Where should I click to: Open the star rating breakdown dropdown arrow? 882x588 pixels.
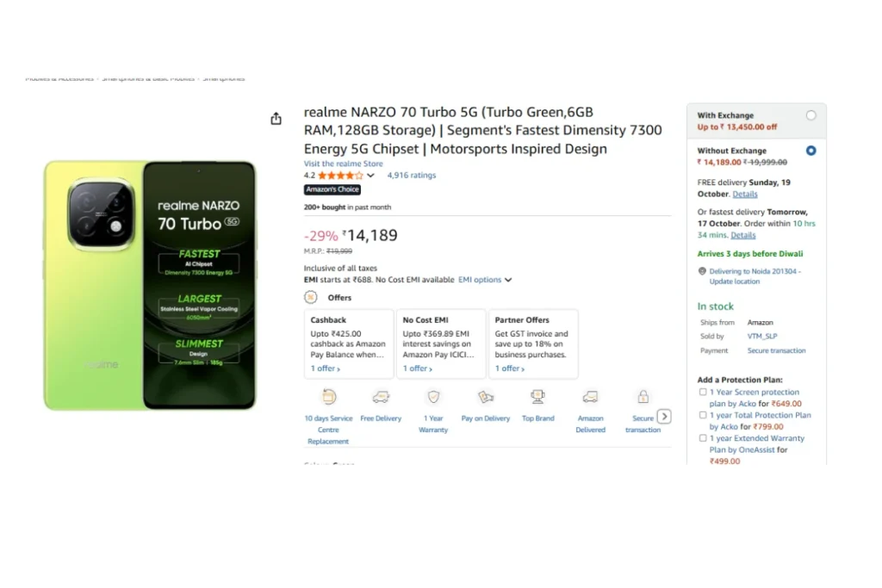tap(371, 176)
